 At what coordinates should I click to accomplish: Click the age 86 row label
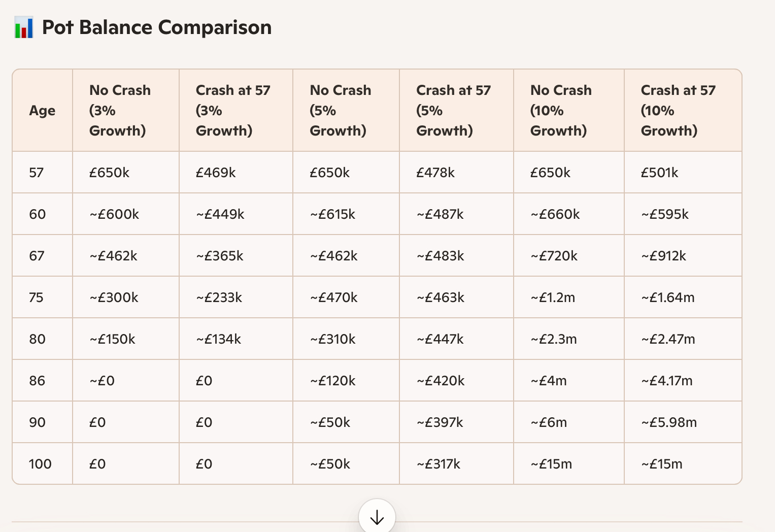coord(37,381)
